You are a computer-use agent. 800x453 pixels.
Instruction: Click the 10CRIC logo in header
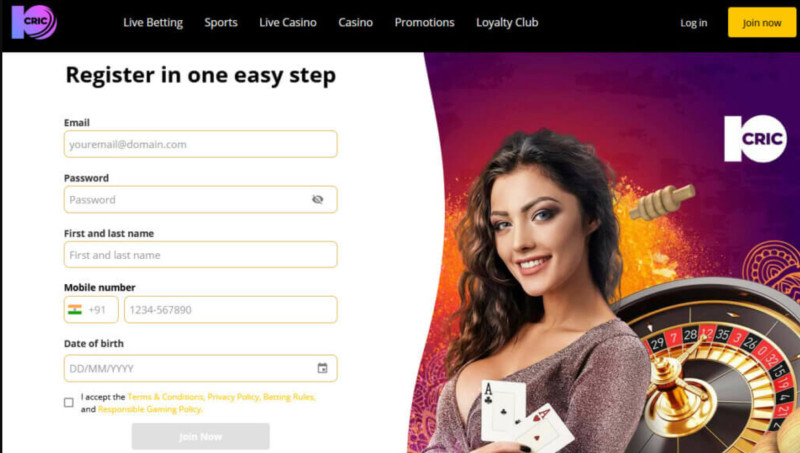tap(34, 22)
